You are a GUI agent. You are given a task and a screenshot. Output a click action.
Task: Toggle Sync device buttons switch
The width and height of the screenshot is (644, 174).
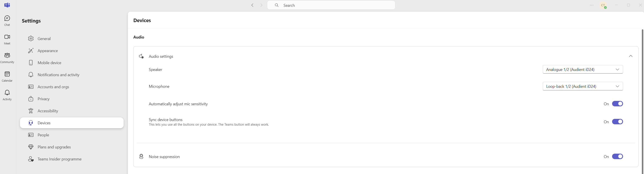pos(617,122)
